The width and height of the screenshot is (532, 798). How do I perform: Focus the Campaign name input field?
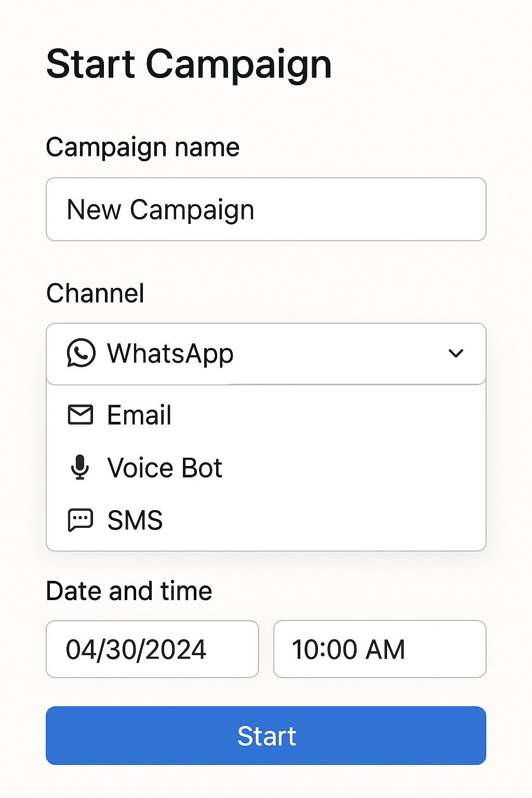click(x=266, y=209)
